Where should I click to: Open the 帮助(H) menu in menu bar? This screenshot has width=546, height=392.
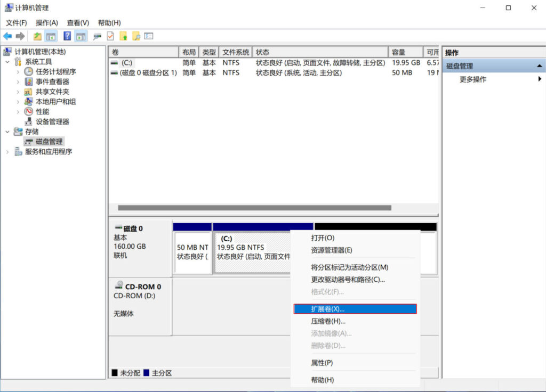pos(109,22)
